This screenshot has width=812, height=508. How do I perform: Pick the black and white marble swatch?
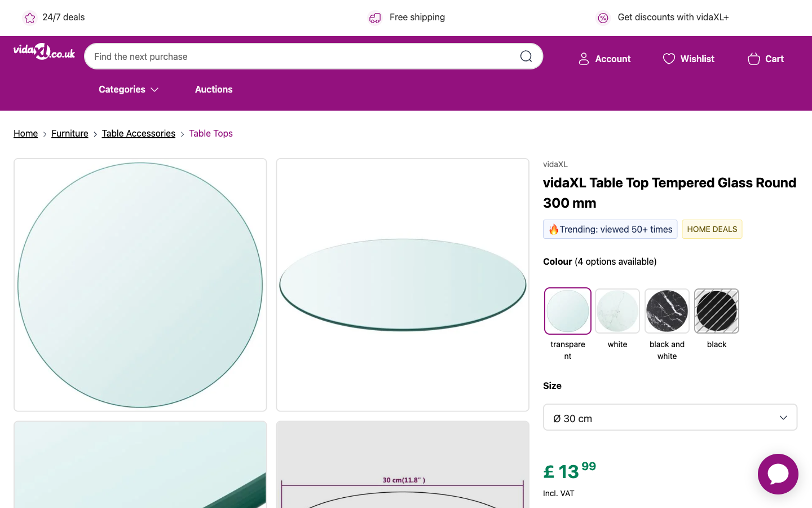point(667,311)
